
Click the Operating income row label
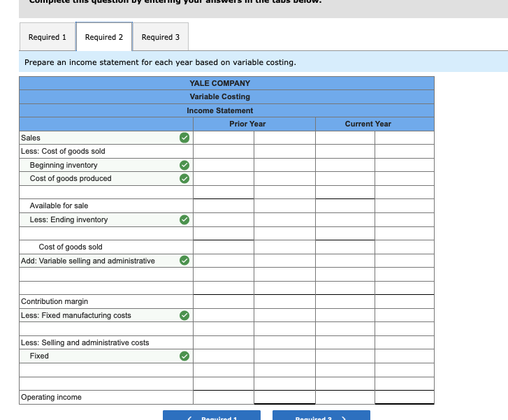tap(51, 398)
